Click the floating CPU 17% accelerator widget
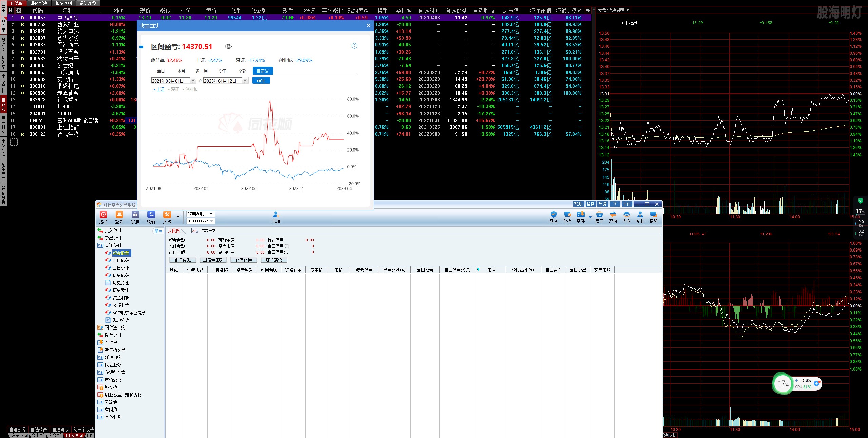The image size is (868, 438). (x=797, y=383)
